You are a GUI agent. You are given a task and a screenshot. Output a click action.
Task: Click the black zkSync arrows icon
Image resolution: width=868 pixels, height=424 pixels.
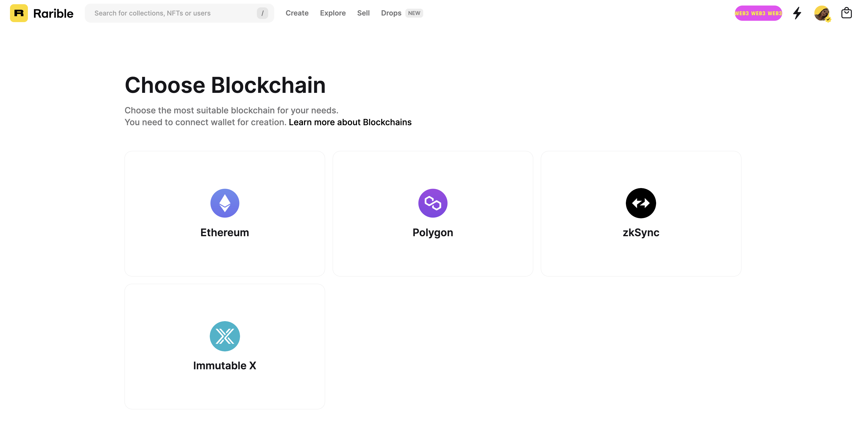tap(641, 203)
